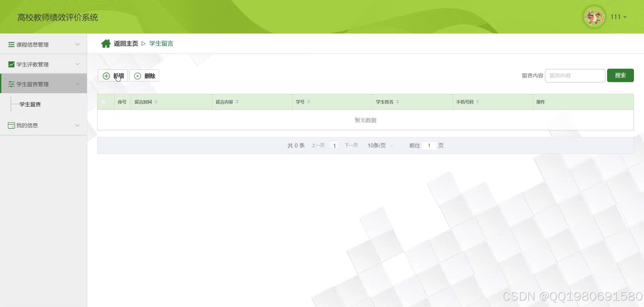
Task: Expand the 课程信息管理 menu chevron
Action: click(77, 44)
